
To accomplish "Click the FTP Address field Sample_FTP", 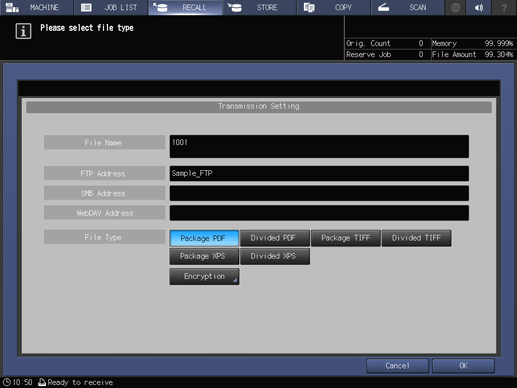I will coord(319,173).
